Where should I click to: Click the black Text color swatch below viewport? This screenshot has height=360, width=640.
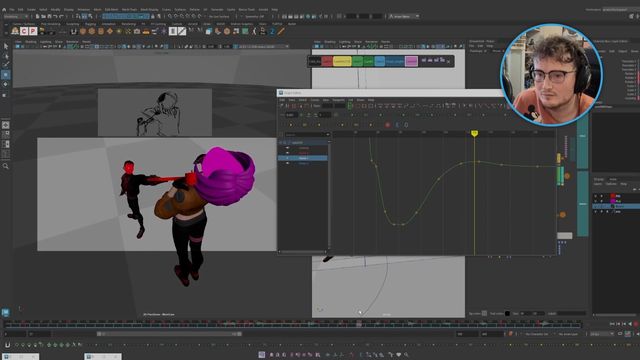(507, 313)
